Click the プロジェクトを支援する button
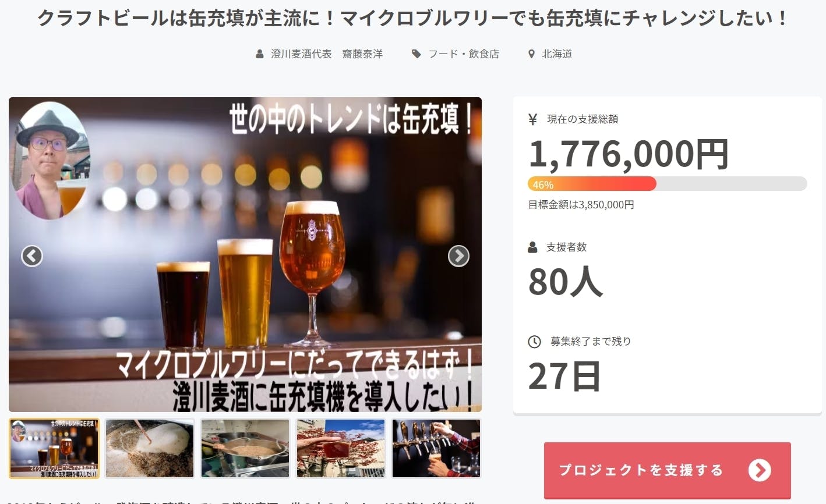This screenshot has width=826, height=504. [668, 470]
